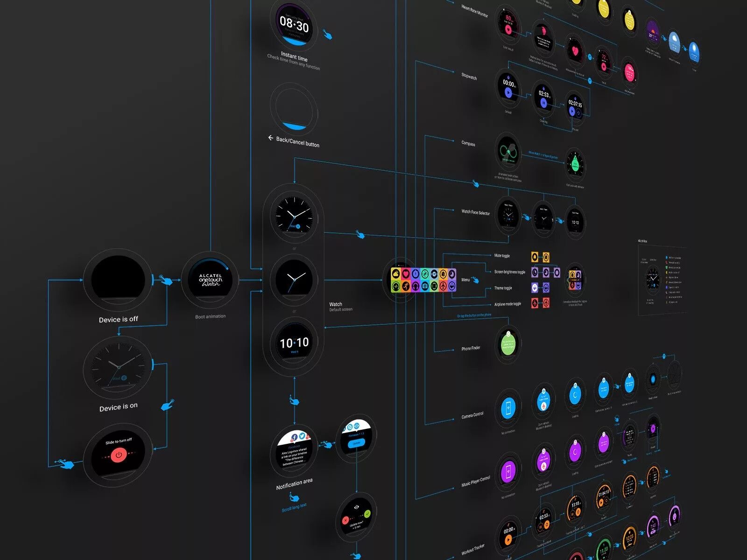Screen dimensions: 747x560
Task: Click the Instant time caption
Action: click(x=294, y=56)
